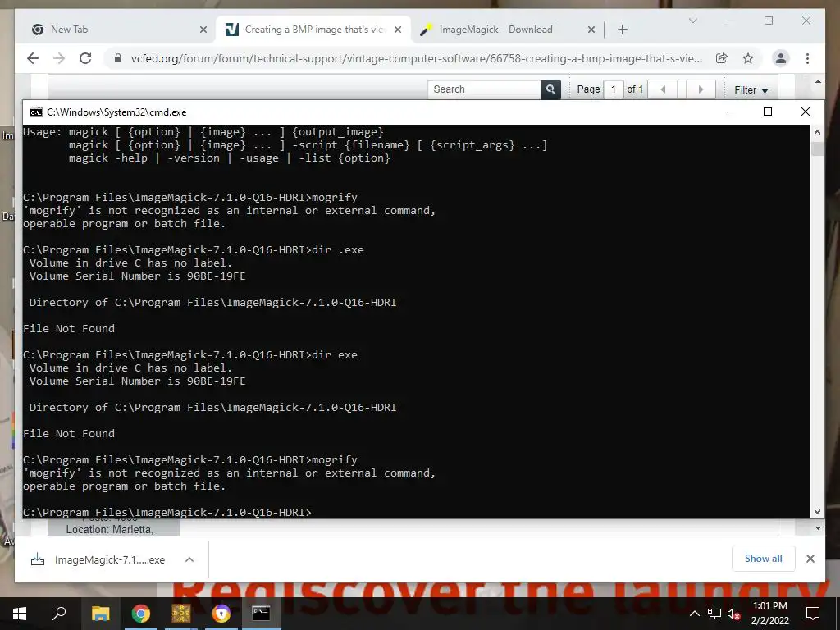The width and height of the screenshot is (840, 630).
Task: Go to previous forum page arrow
Action: [663, 89]
